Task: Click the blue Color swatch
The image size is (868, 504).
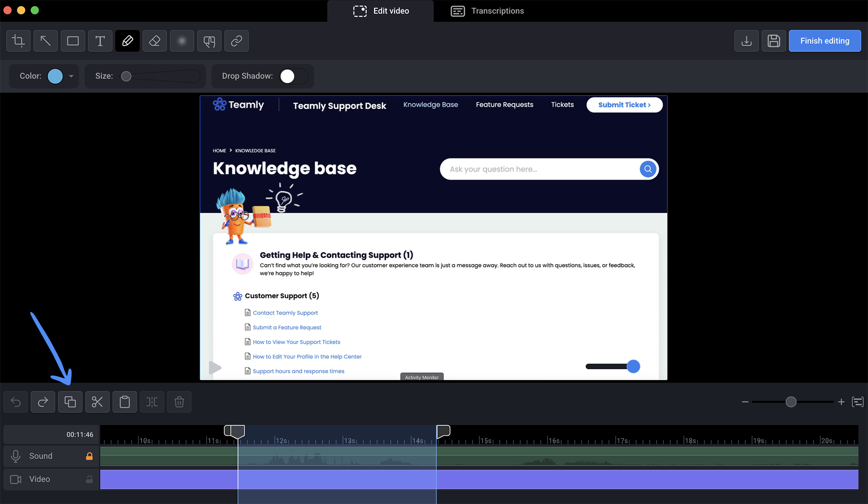Action: (x=55, y=76)
